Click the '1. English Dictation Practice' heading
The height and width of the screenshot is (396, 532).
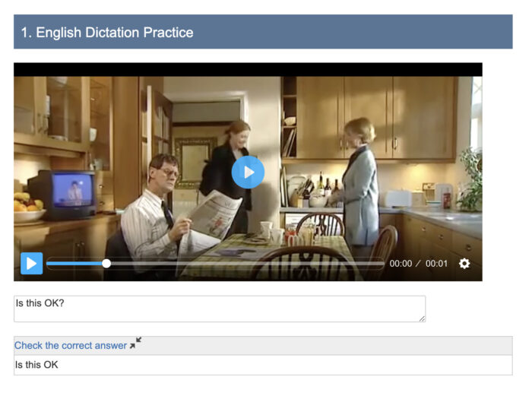point(107,33)
